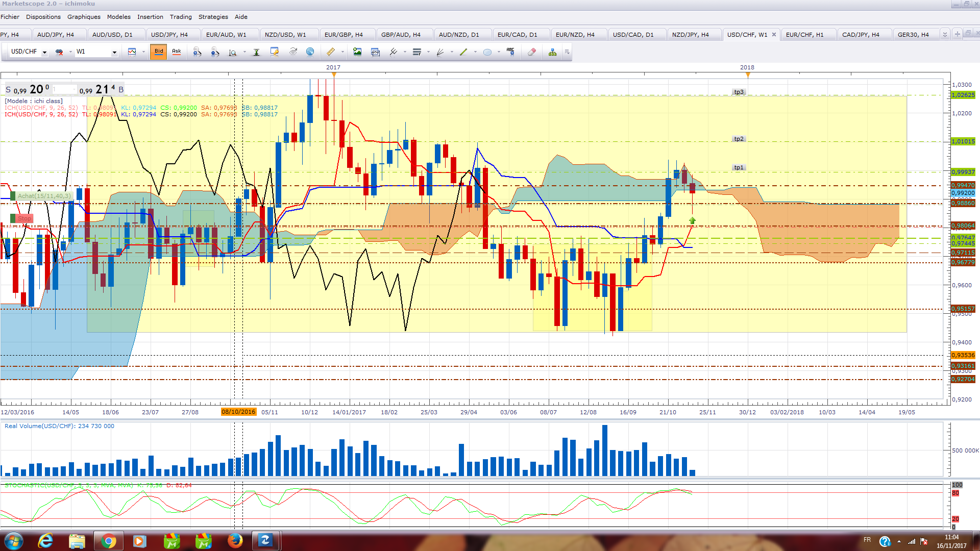980x551 pixels.
Task: Expand the chart type dropdown arrow
Action: [x=143, y=52]
